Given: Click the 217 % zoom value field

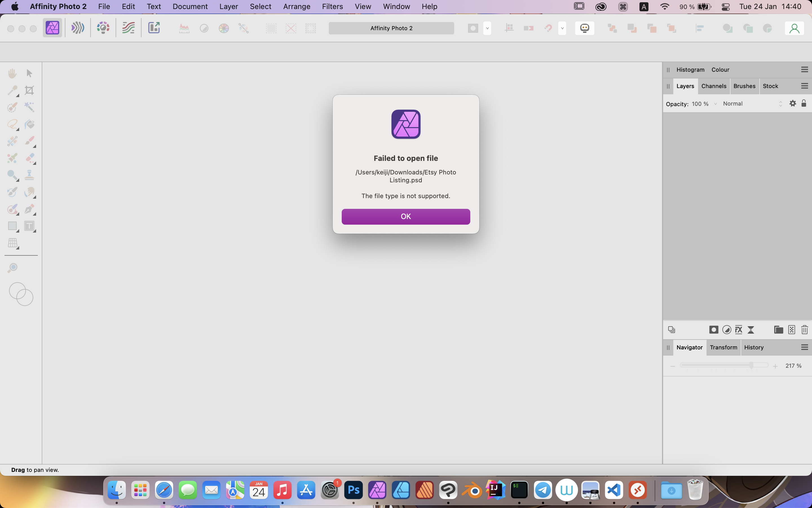Looking at the screenshot, I should point(793,365).
